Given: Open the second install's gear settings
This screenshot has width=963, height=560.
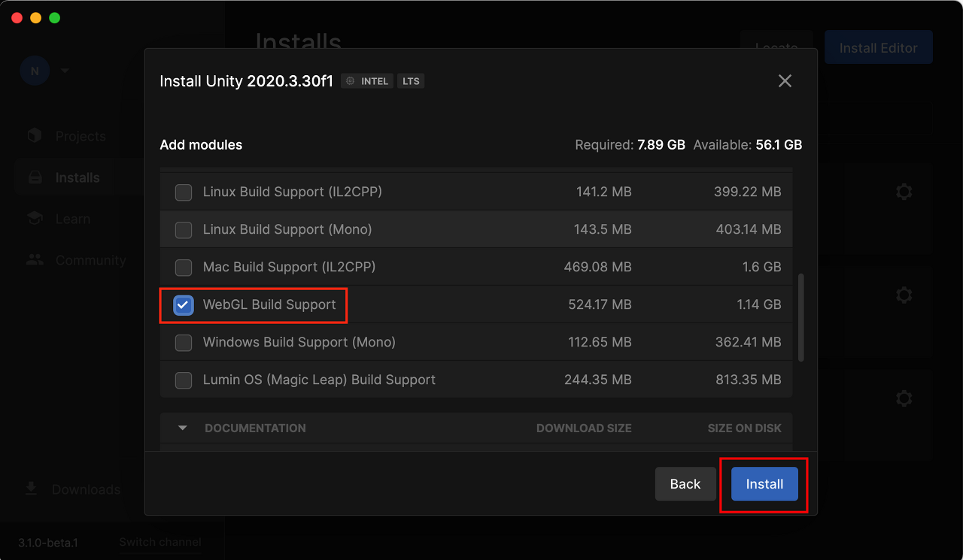Looking at the screenshot, I should [x=904, y=295].
